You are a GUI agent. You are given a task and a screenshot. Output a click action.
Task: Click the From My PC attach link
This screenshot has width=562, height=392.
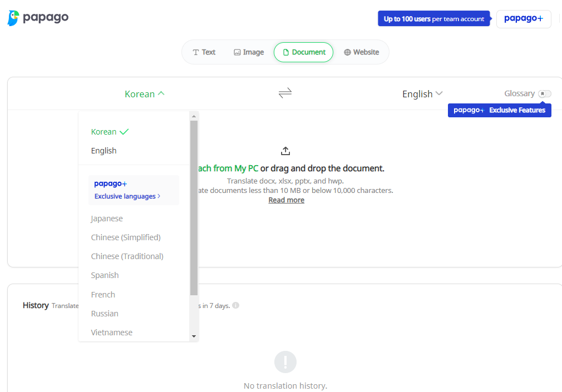(x=228, y=168)
